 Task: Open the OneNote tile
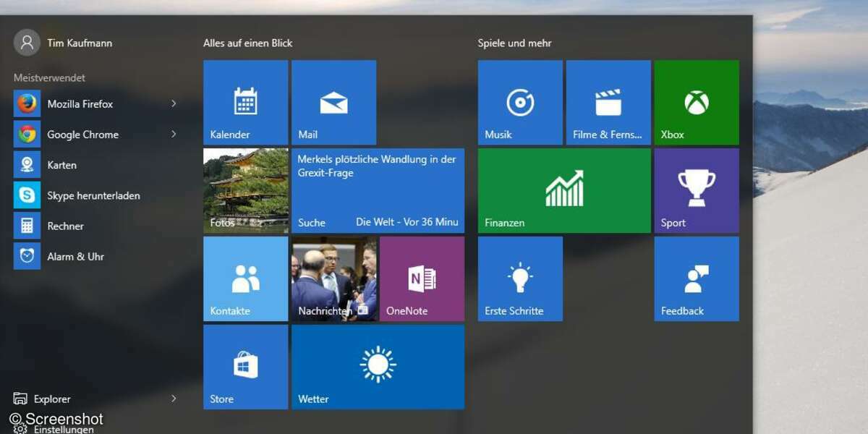422,278
